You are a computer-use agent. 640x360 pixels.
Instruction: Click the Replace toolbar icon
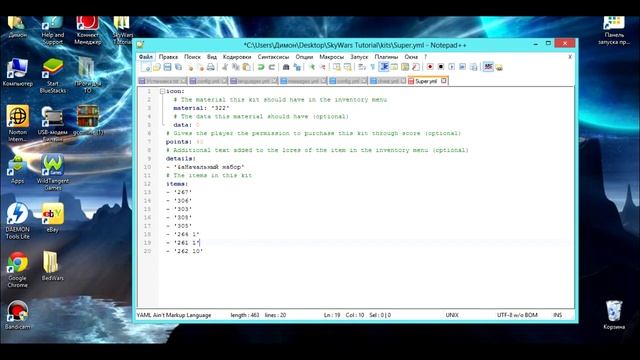(297, 67)
